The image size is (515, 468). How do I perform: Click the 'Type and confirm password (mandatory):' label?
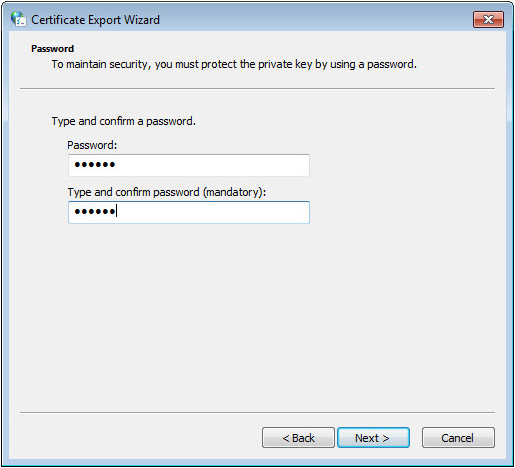pos(167,192)
